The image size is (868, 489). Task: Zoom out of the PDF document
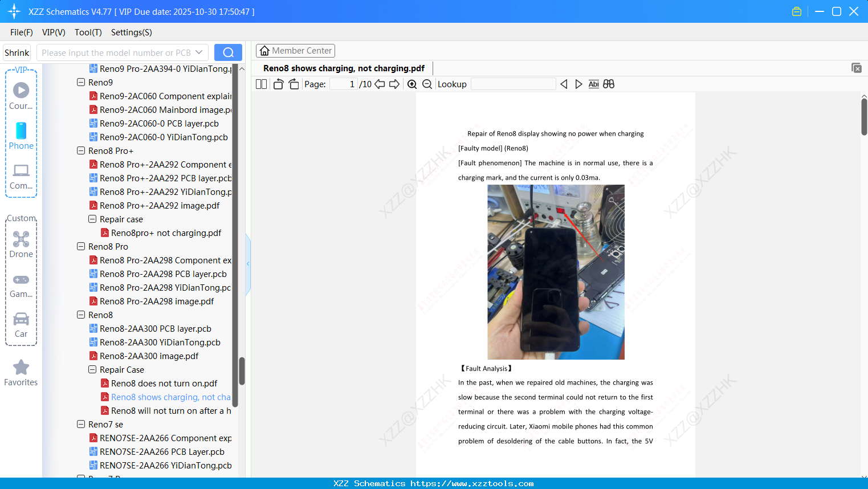tap(427, 84)
